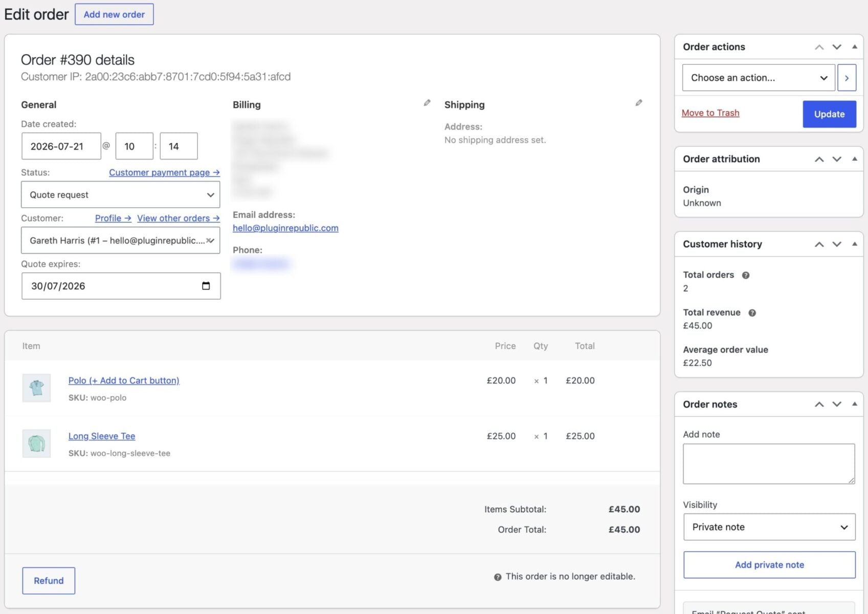This screenshot has width=868, height=614.
Task: Open calendar picker in Quote expires field
Action: click(206, 286)
